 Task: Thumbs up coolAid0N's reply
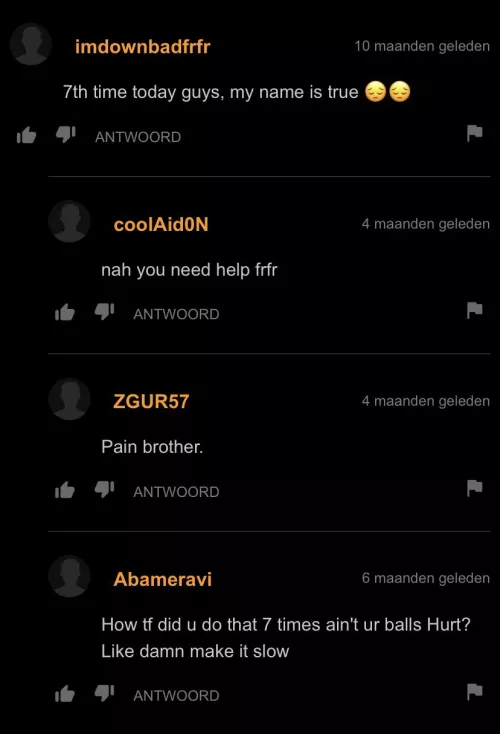(x=65, y=312)
